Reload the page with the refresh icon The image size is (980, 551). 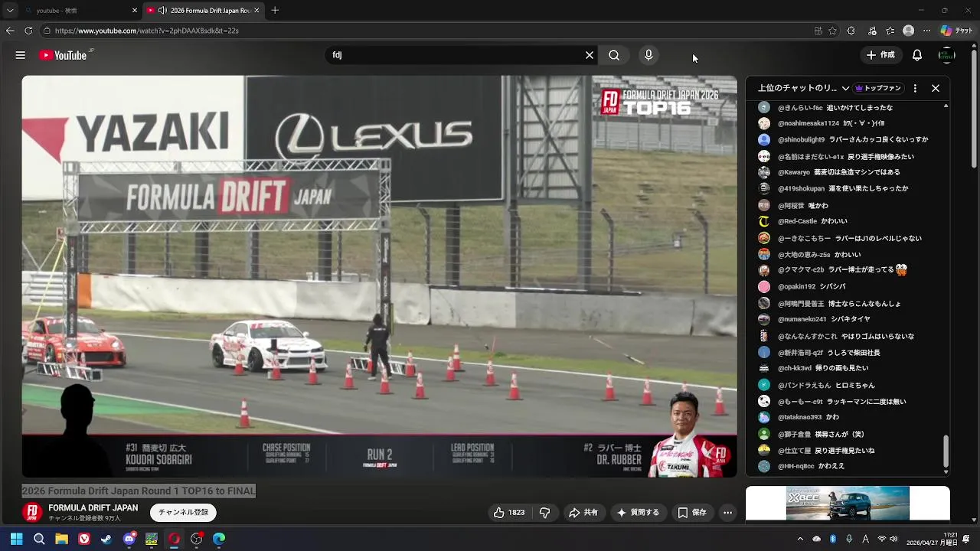coord(28,31)
